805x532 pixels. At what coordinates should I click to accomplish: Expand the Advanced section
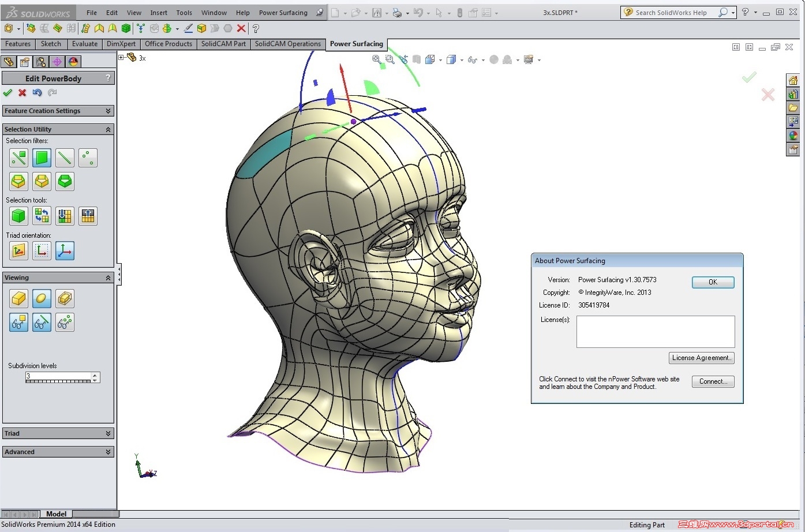click(x=58, y=452)
